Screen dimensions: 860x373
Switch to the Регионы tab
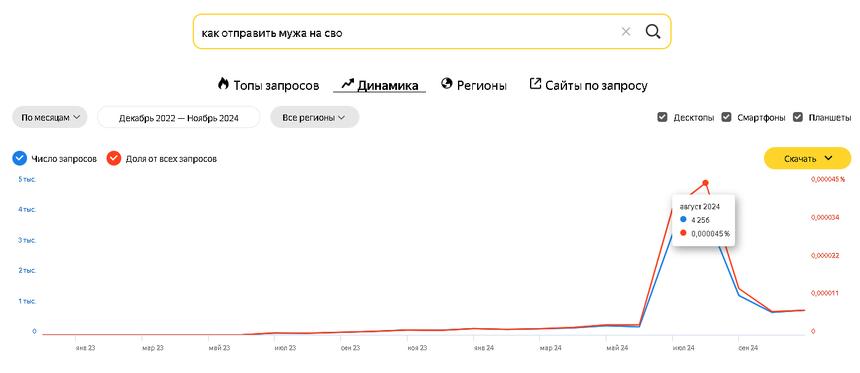(x=482, y=86)
